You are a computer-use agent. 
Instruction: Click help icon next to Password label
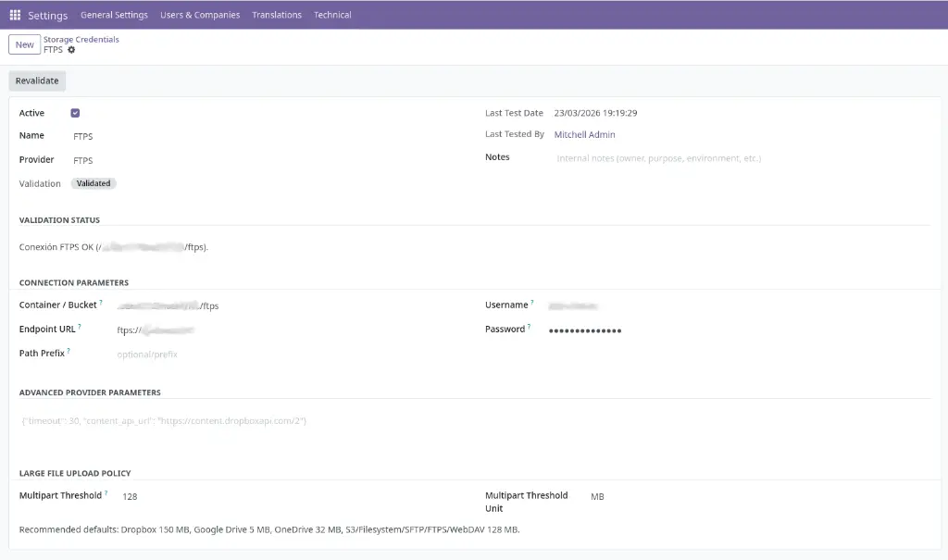point(530,326)
